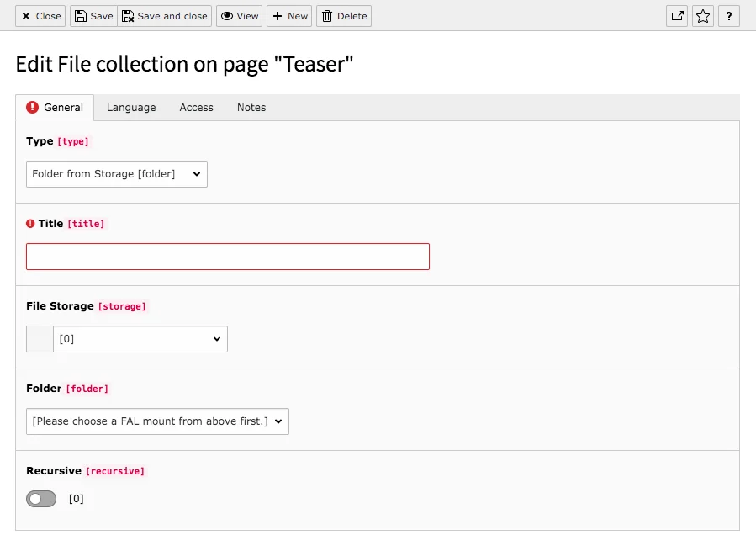Viewport: 756px width, 535px height.
Task: Switch to the Language tab
Action: (x=130, y=107)
